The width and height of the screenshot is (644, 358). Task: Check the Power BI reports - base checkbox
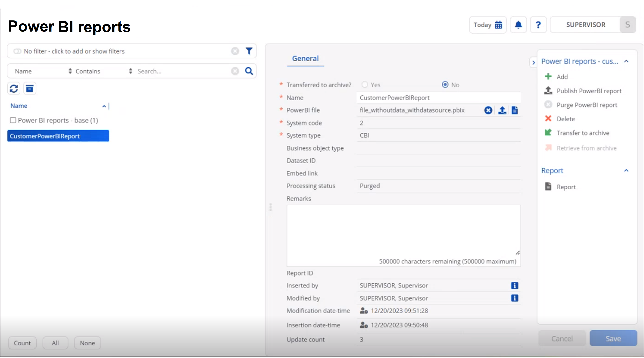[x=13, y=120]
